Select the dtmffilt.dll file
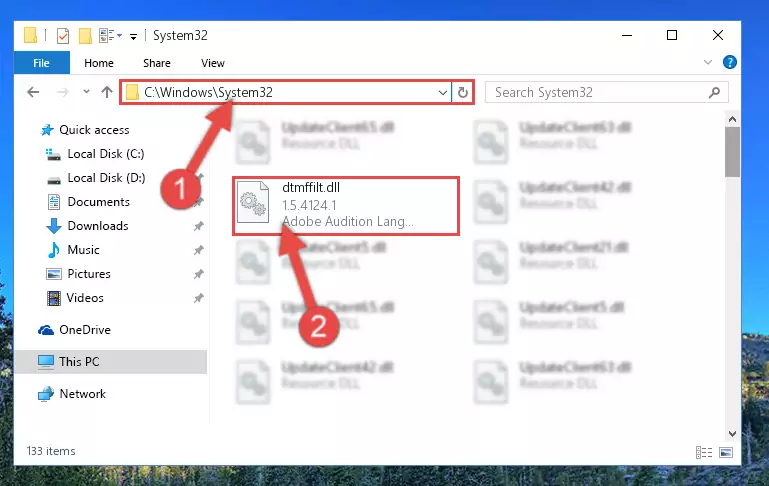This screenshot has height=486, width=769. pyautogui.click(x=346, y=206)
